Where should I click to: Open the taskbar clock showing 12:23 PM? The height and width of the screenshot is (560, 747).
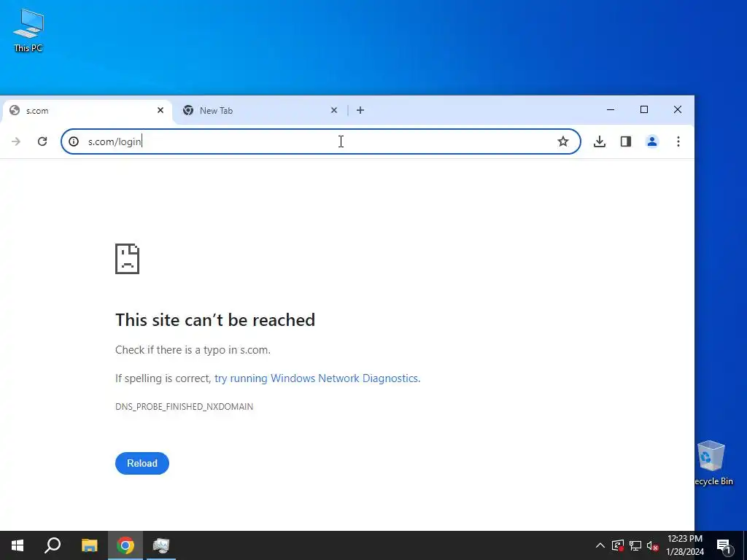[684, 545]
